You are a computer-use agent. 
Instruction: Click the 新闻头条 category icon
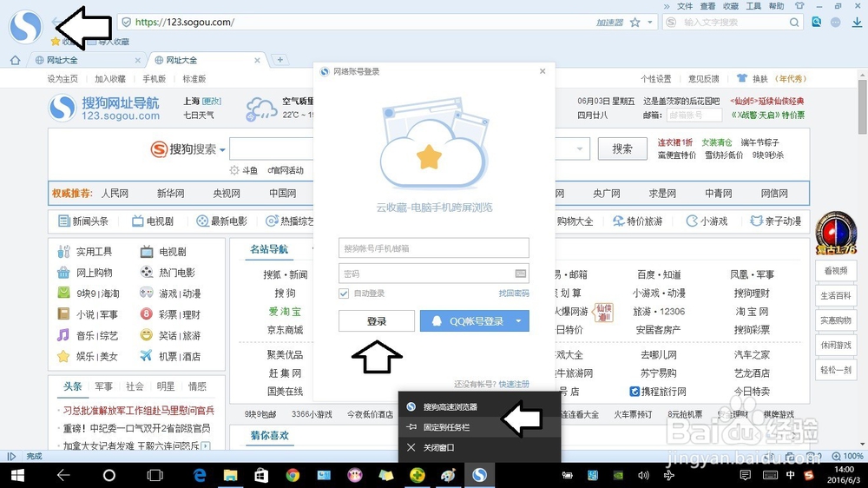63,221
